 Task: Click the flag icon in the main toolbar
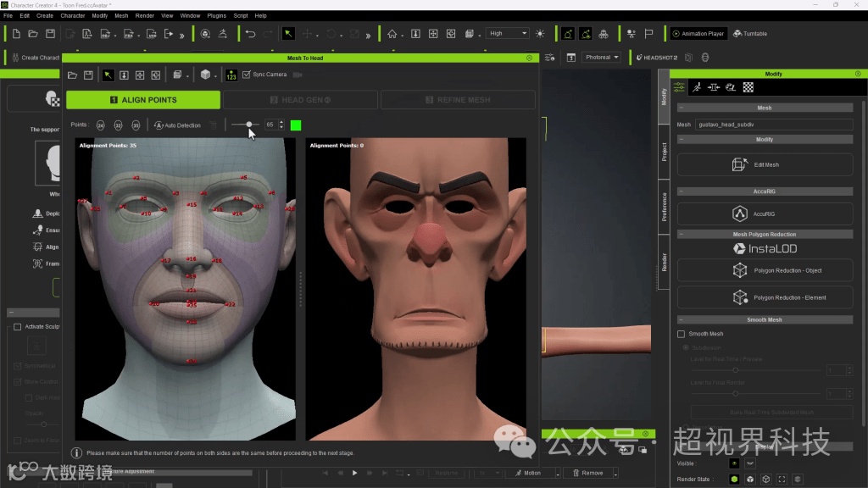[648, 34]
